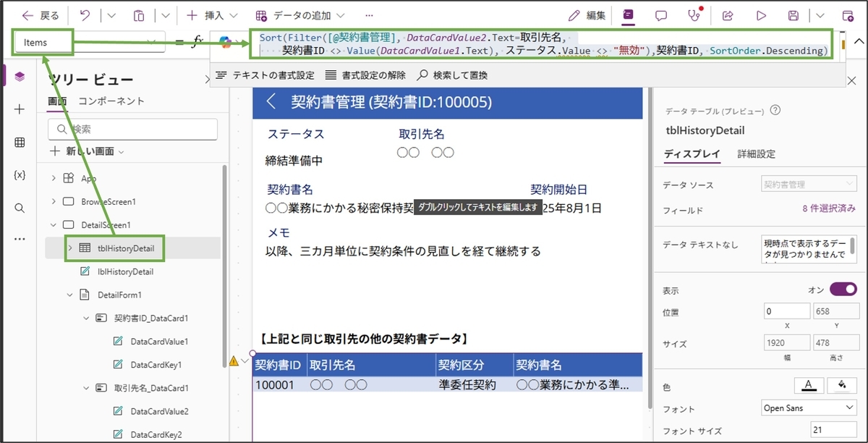Screen dimensions: 868x443
Task: Open the undo options dropdown arrow
Action: click(x=111, y=14)
